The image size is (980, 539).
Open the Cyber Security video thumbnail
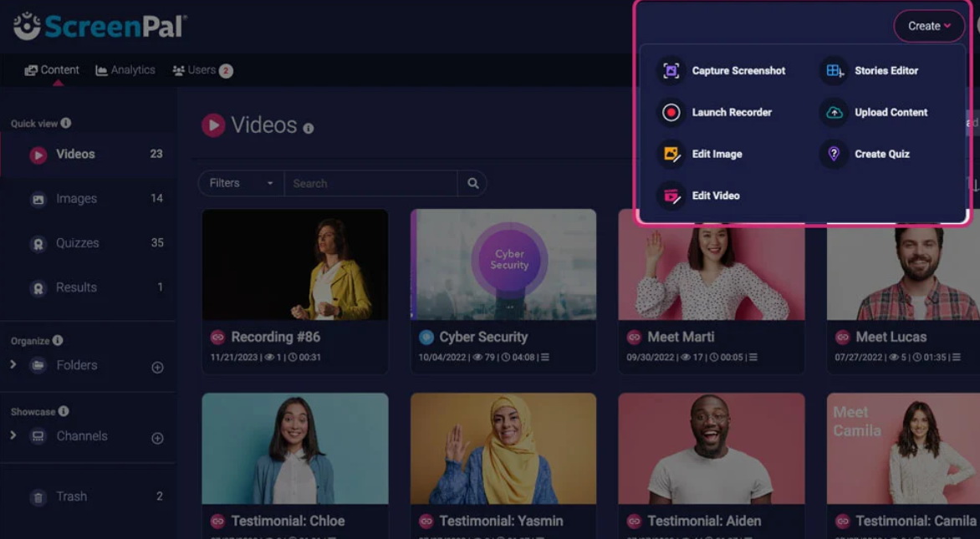tap(503, 265)
